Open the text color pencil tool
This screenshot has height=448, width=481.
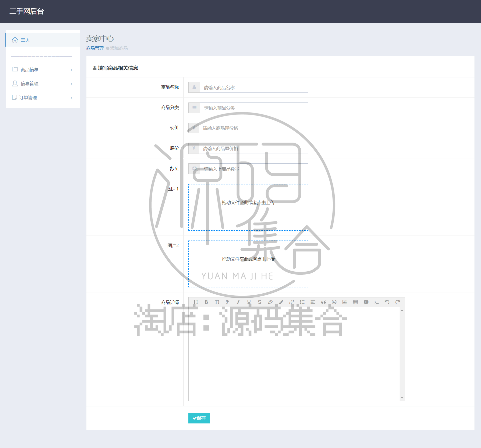click(270, 302)
